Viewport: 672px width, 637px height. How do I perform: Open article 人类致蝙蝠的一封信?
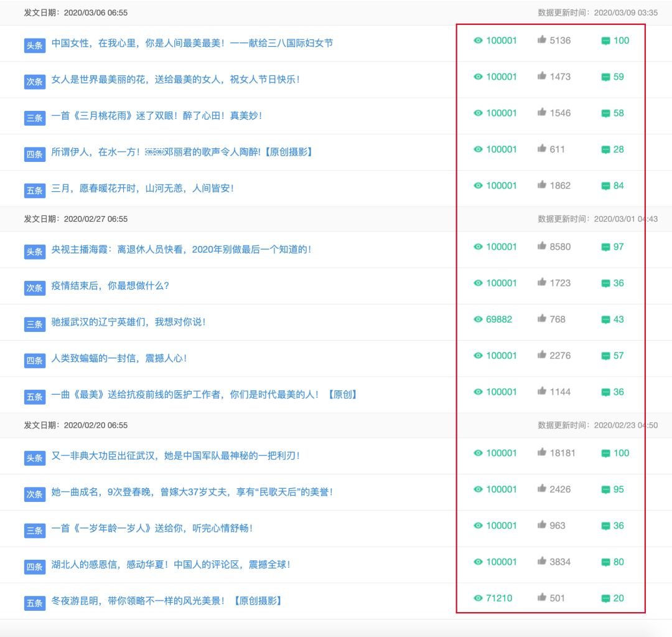pyautogui.click(x=119, y=358)
